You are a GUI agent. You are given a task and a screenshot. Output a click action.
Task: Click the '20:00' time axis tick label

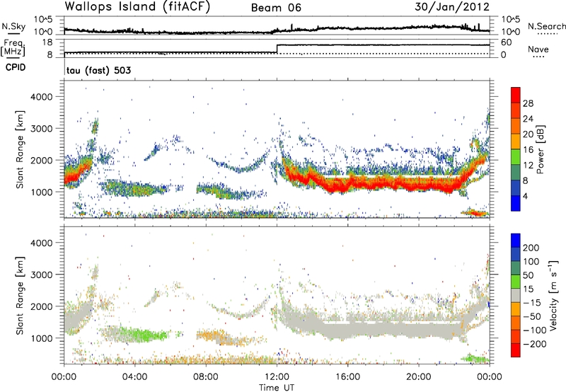tap(419, 377)
